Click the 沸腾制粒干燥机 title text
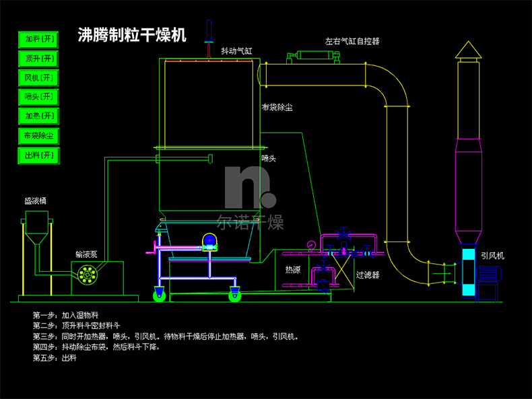The height and width of the screenshot is (399, 532). point(132,35)
